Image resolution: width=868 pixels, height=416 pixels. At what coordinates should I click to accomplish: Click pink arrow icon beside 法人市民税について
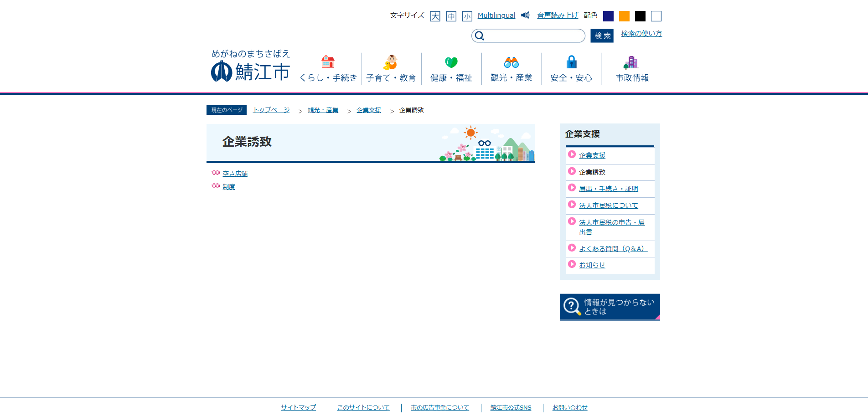(x=572, y=205)
